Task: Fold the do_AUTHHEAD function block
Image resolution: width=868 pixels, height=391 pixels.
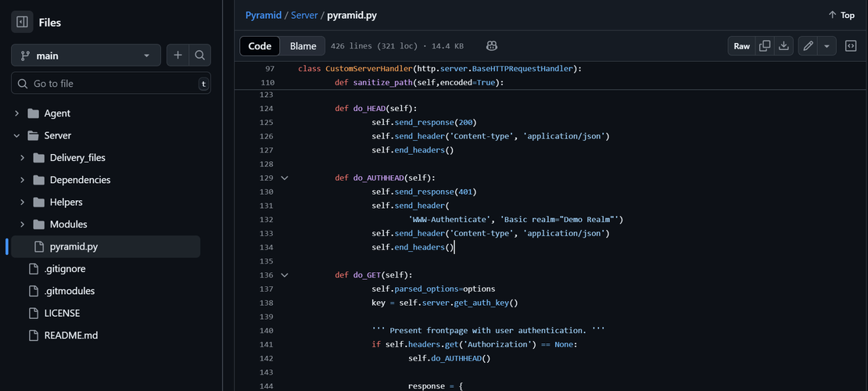Action: [x=285, y=178]
